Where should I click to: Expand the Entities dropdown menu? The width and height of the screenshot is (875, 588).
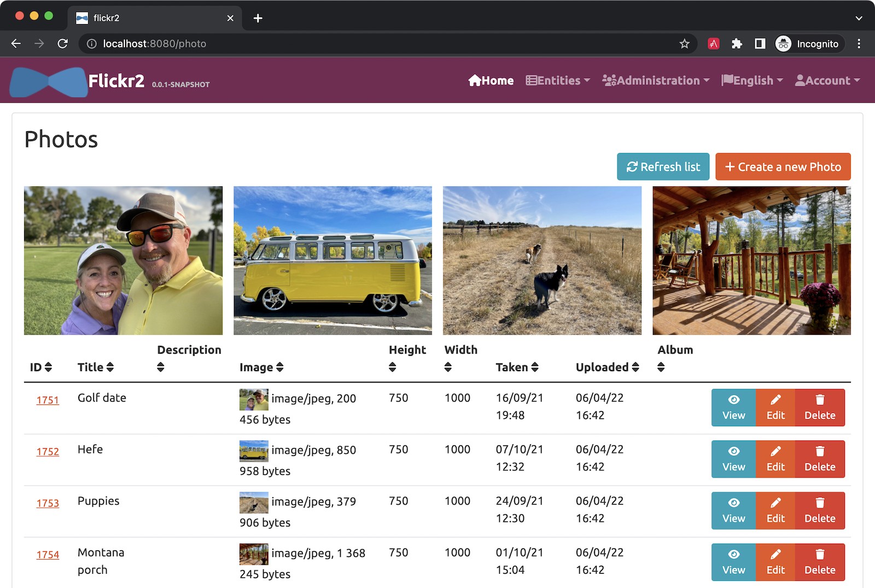click(x=558, y=81)
